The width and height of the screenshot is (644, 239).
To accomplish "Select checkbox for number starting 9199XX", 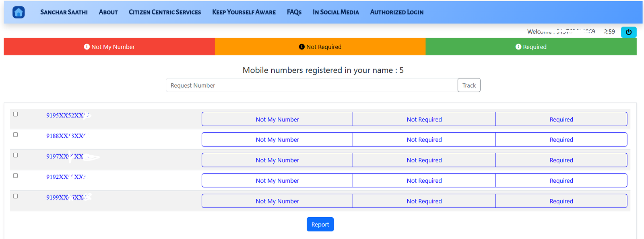I will tap(16, 196).
